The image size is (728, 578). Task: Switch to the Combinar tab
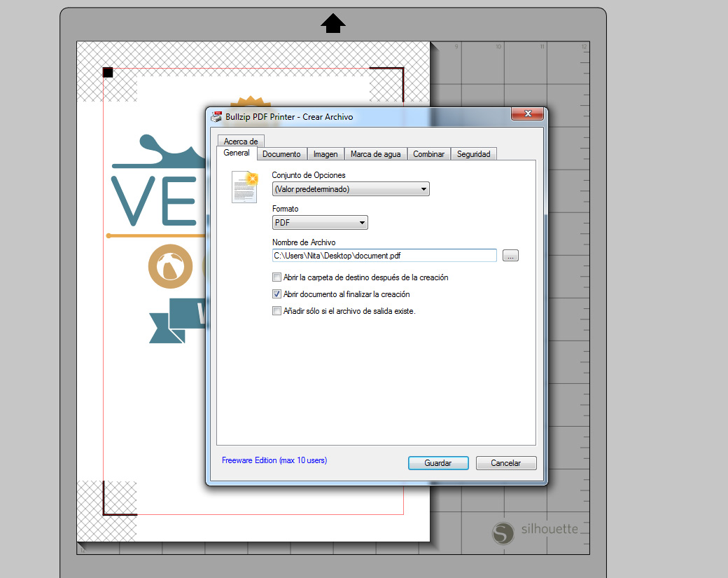[x=428, y=154]
